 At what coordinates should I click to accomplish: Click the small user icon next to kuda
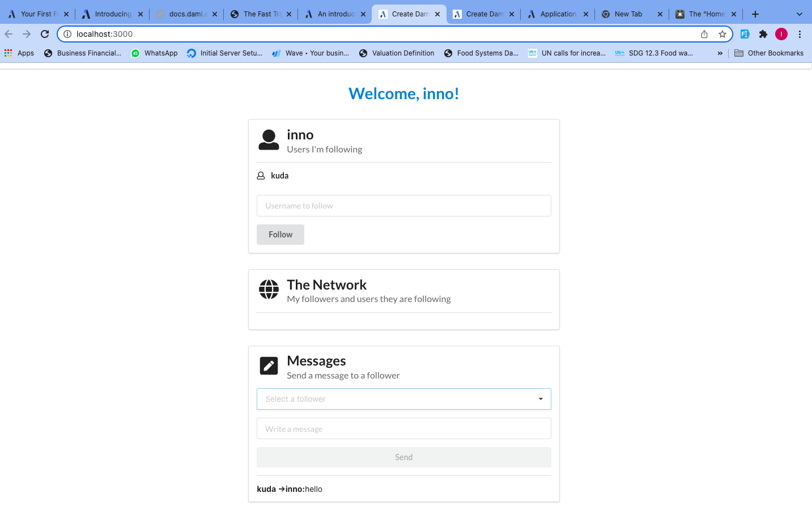(x=261, y=176)
